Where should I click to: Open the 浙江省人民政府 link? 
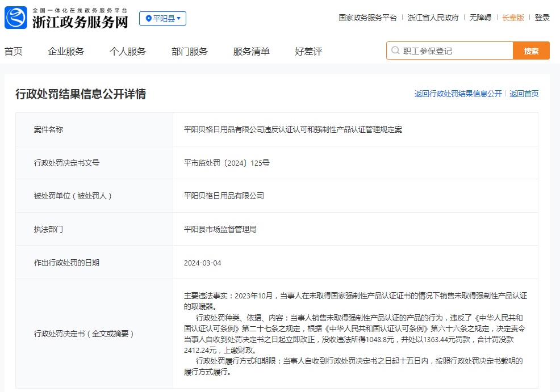[433, 18]
